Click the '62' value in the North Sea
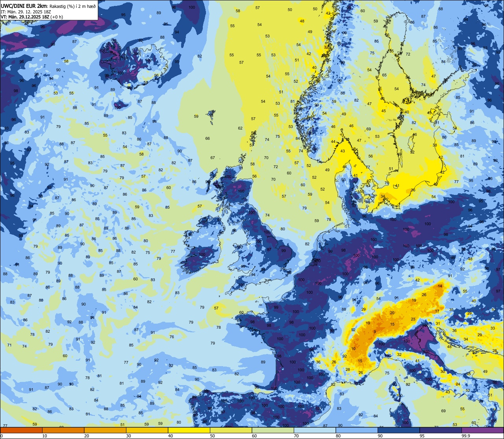 [x=240, y=128]
